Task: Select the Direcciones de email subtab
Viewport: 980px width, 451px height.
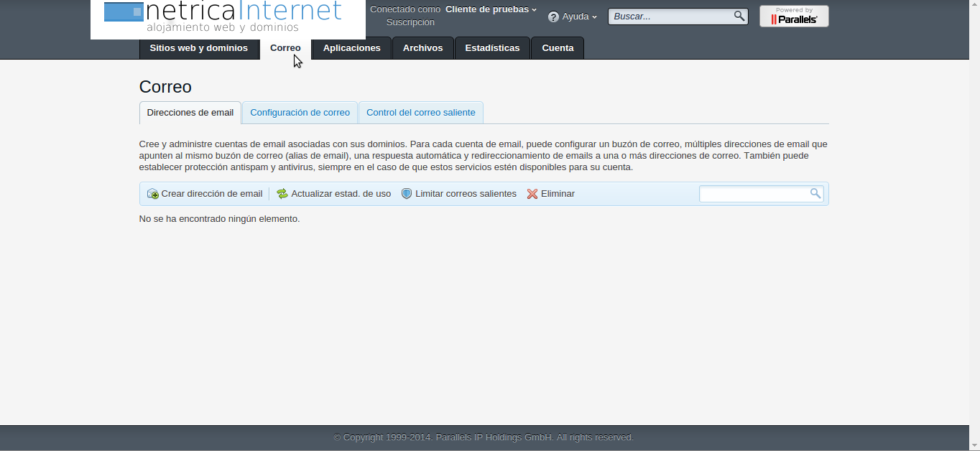Action: [x=190, y=113]
